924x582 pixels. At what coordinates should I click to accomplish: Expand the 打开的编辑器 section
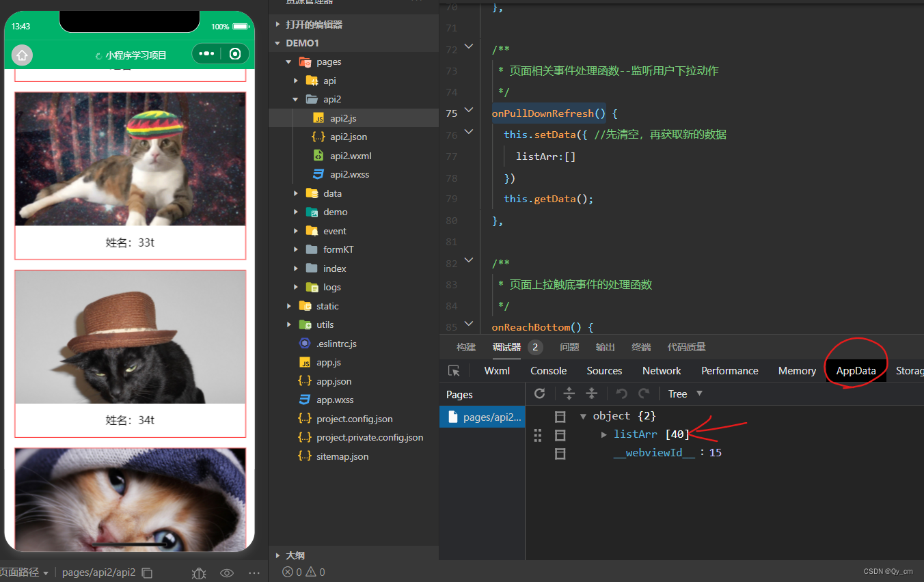click(x=277, y=25)
